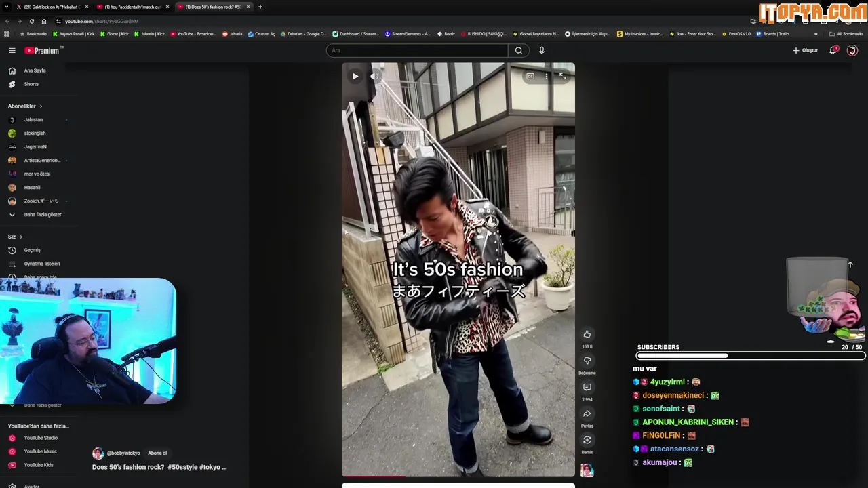Toggle captions on the Short

coord(530,77)
